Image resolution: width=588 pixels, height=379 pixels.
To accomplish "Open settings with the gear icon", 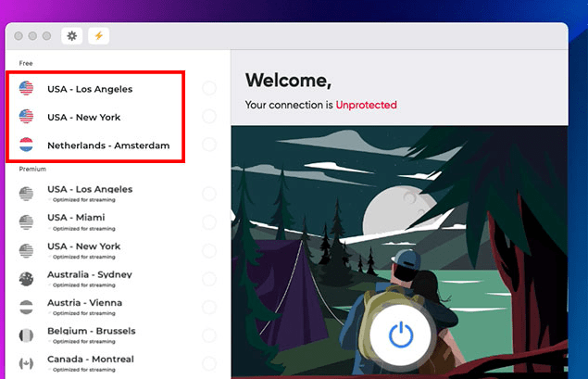I will coord(71,36).
